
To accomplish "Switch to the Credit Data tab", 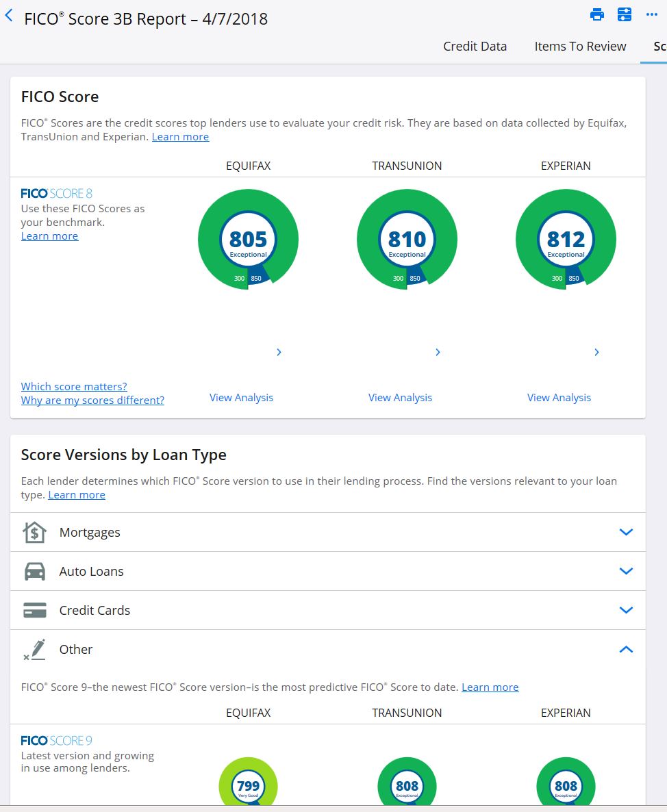I will (x=475, y=47).
